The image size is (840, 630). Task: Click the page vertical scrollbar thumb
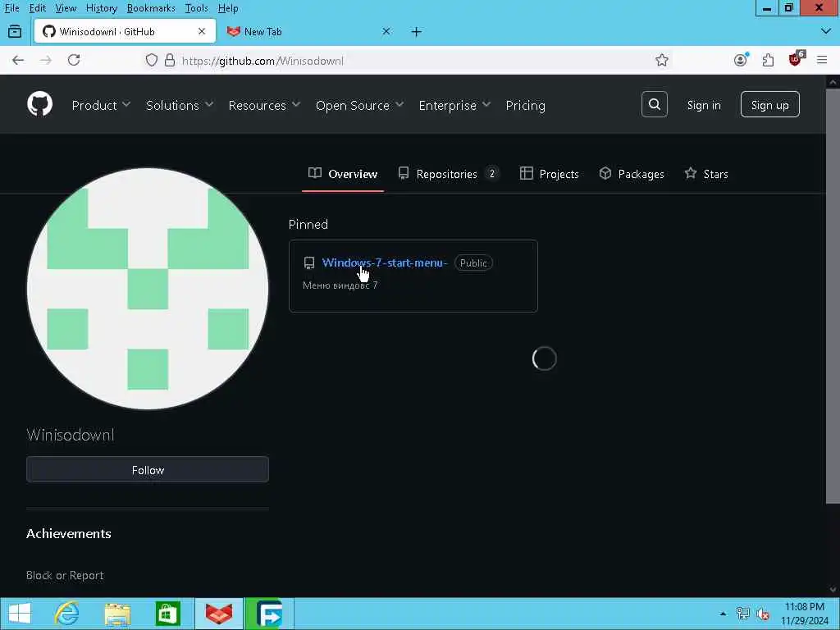(x=833, y=295)
